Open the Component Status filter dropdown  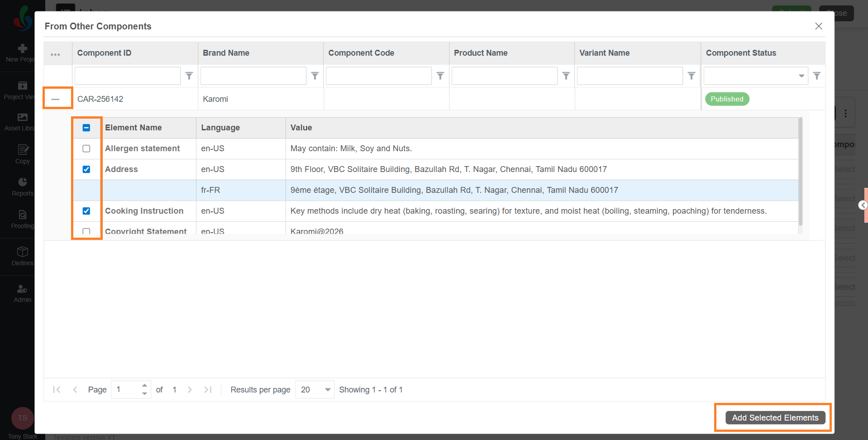(x=801, y=76)
